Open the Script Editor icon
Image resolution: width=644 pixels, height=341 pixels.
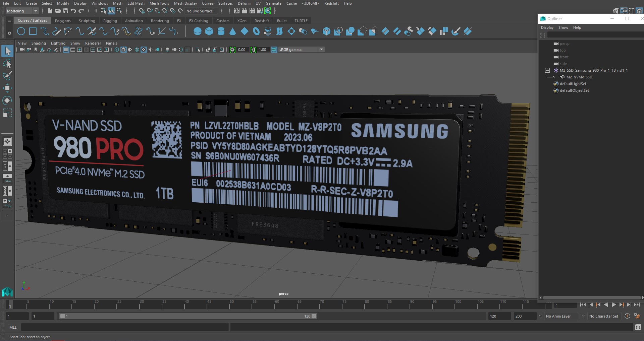(x=638, y=327)
